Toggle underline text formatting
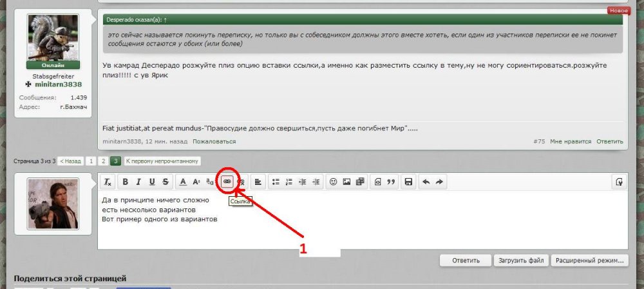Viewport: 644px width, 289px height. (x=153, y=182)
